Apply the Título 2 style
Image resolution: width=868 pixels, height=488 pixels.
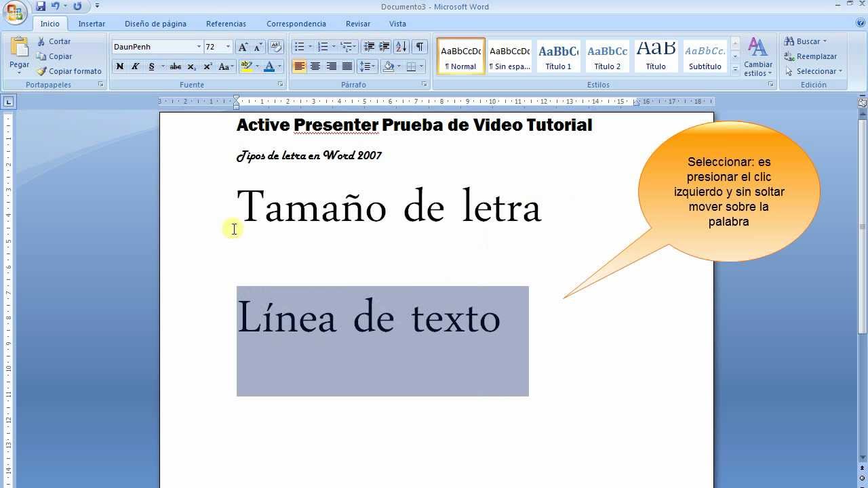click(x=608, y=56)
